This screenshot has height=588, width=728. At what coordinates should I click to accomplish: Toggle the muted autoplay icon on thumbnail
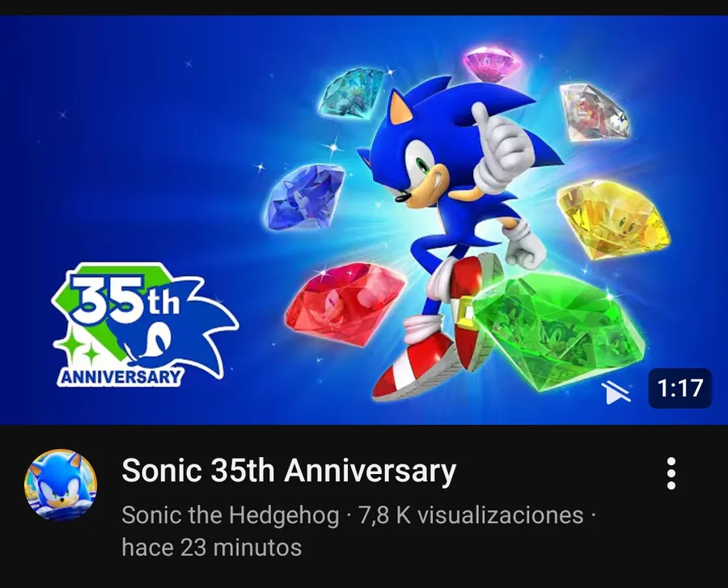pyautogui.click(x=616, y=391)
